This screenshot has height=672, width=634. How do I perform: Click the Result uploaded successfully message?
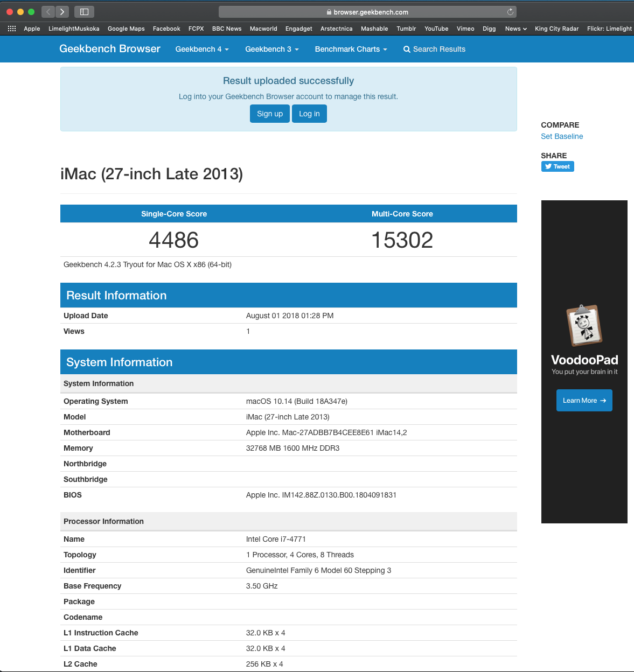coord(288,81)
